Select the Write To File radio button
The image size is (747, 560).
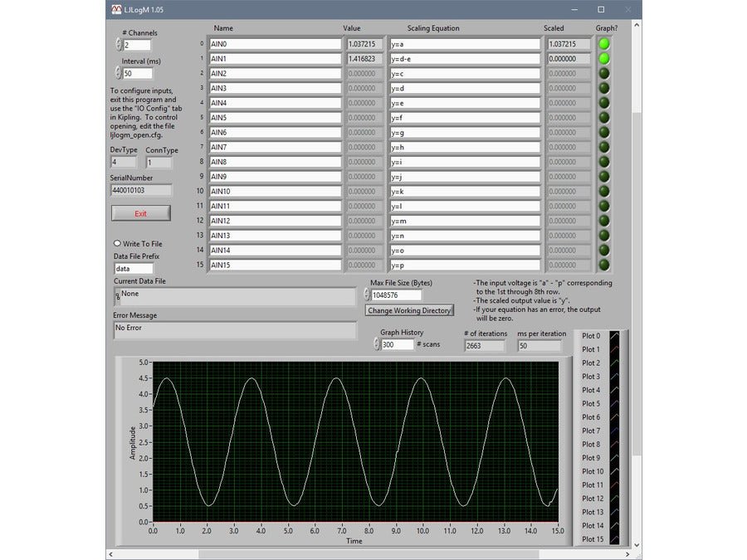click(116, 242)
